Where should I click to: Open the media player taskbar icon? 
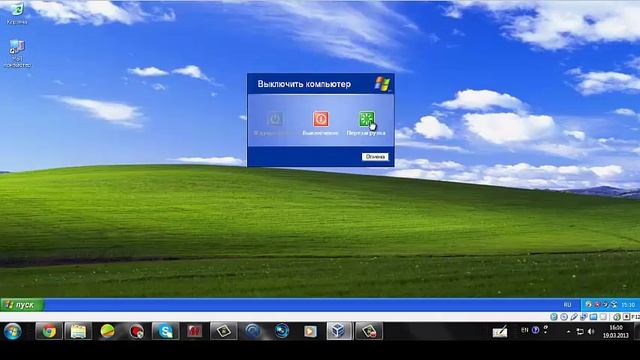(x=310, y=331)
